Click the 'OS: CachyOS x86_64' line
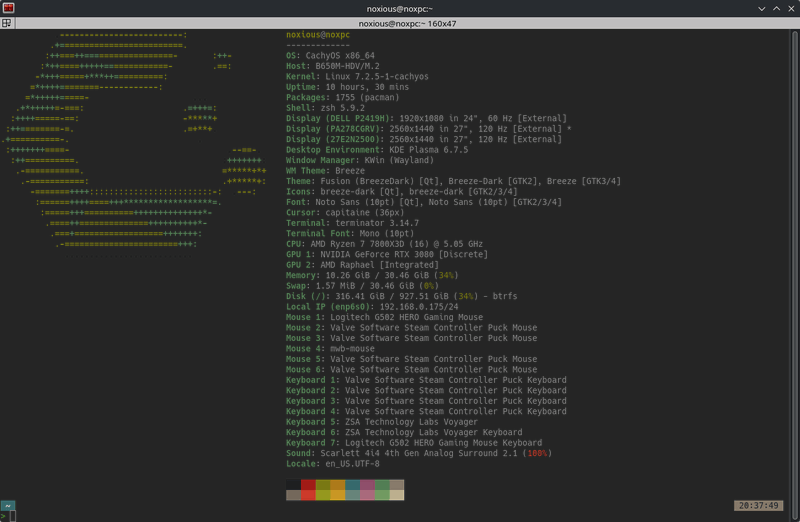800x522 pixels. point(330,56)
